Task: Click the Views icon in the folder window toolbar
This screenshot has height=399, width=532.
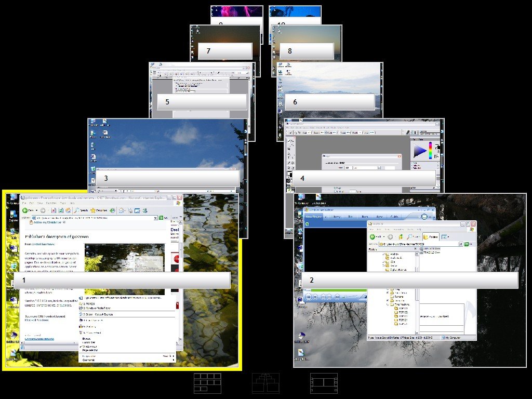Action: tap(445, 236)
